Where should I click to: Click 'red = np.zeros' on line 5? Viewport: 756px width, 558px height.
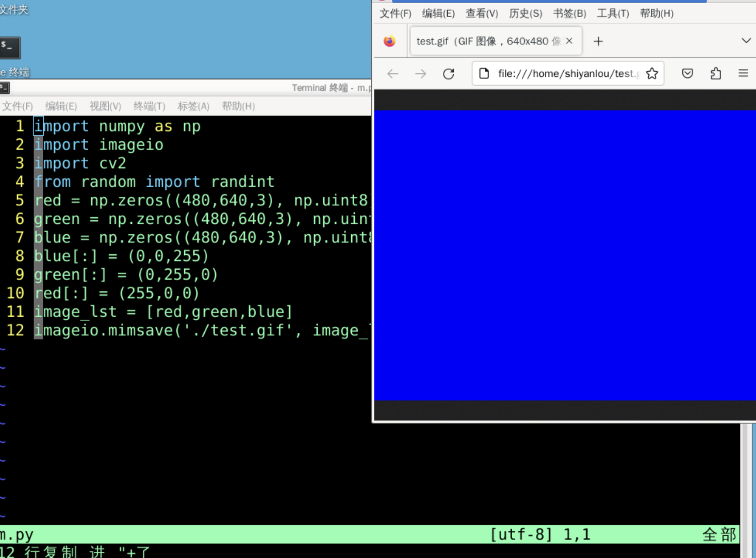click(x=98, y=200)
